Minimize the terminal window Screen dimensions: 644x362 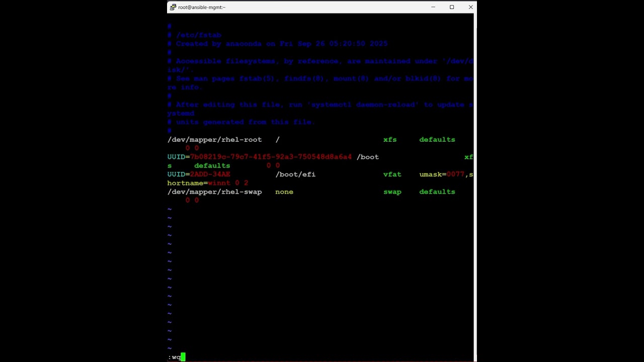pos(433,7)
